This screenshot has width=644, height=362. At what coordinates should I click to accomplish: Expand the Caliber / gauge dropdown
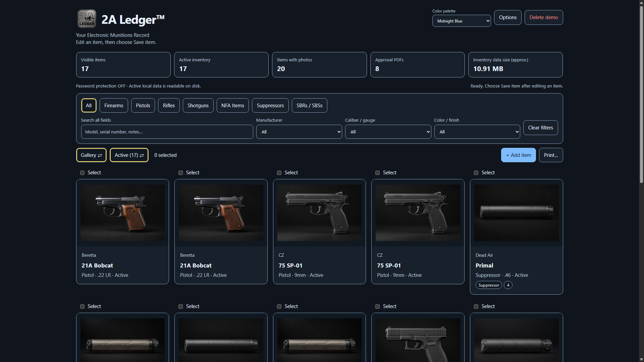[388, 132]
